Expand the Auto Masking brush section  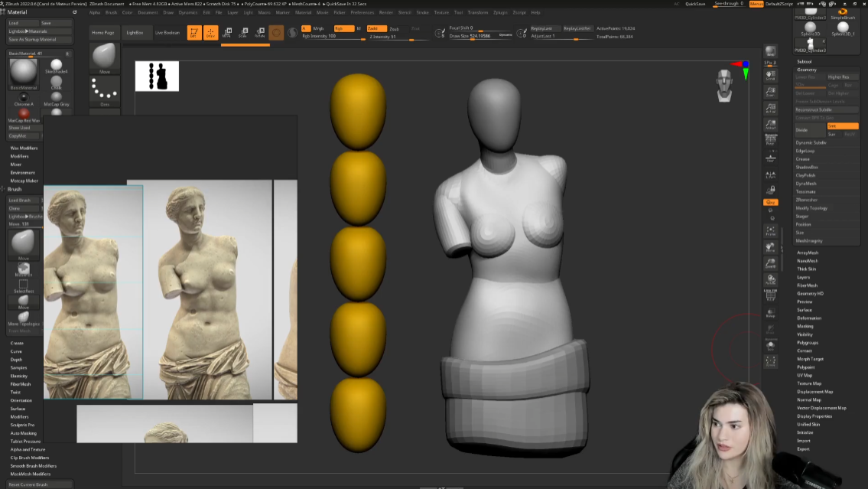(23, 433)
